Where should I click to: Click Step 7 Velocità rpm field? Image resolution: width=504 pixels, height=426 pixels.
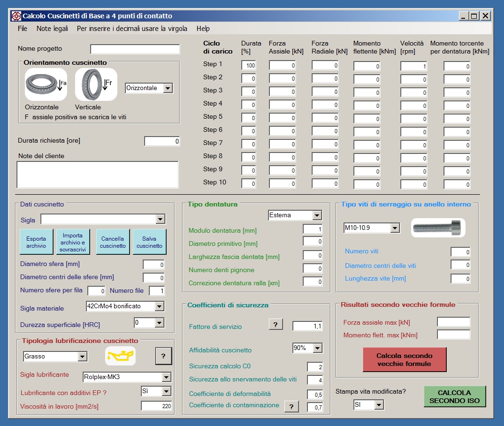[414, 145]
